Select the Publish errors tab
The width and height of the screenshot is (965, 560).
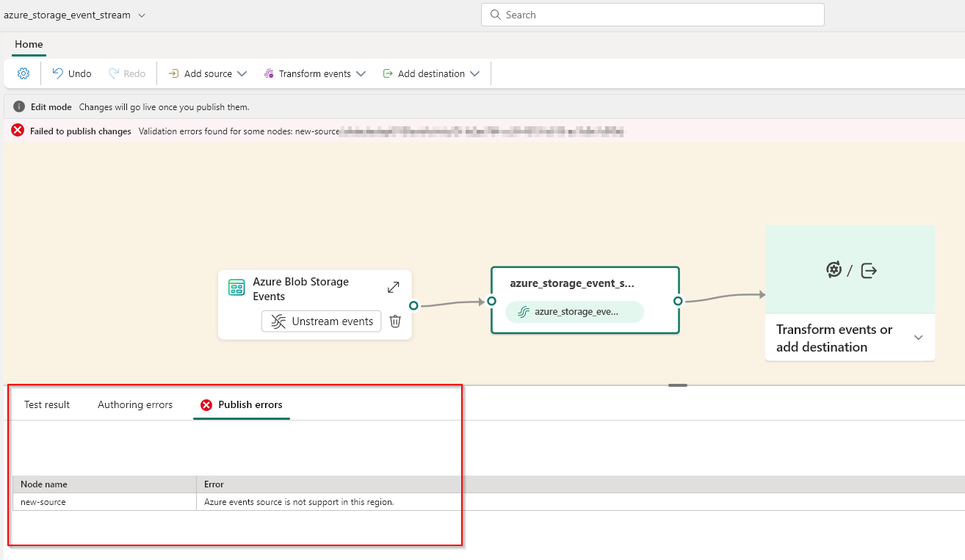(x=242, y=404)
